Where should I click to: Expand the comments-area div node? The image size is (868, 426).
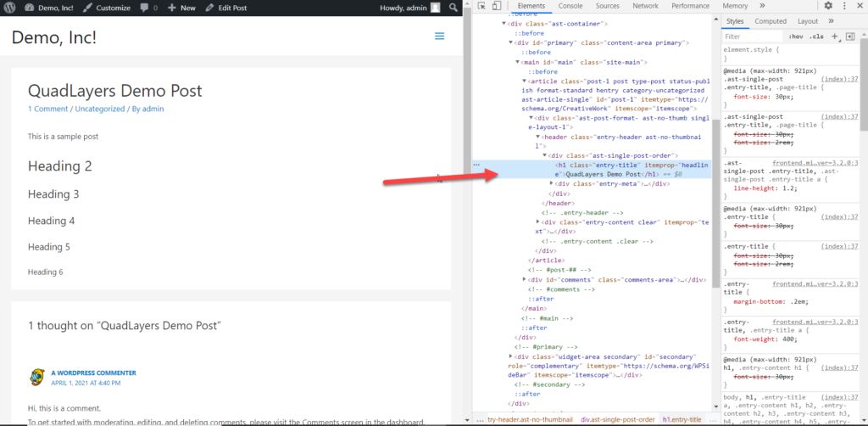click(525, 279)
